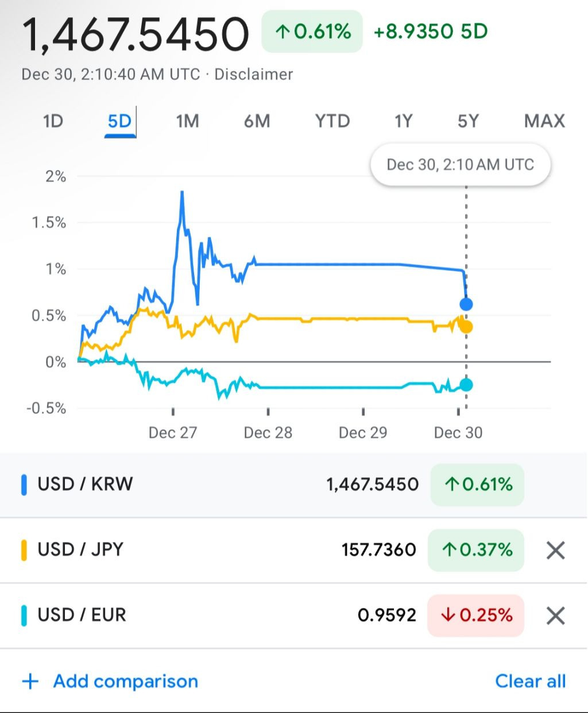Click the yellow USD/JPY endpoint dot on chart

pyautogui.click(x=466, y=327)
